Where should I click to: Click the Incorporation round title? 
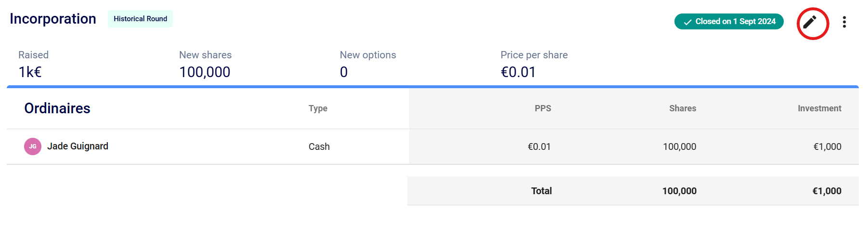pyautogui.click(x=53, y=19)
